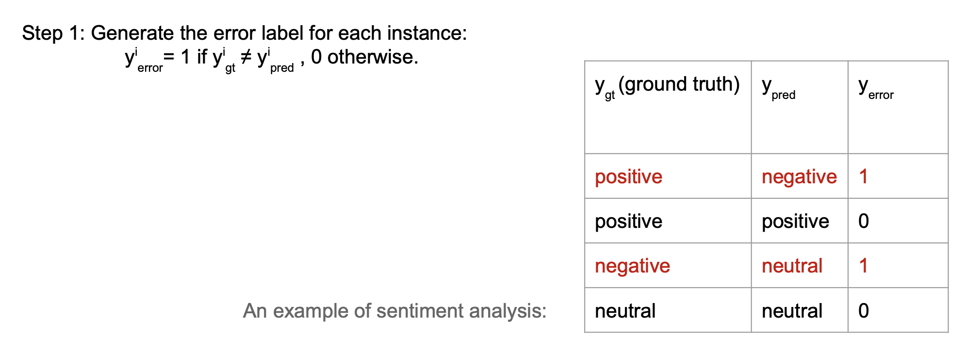Click the 0 in the positive-positive row
Viewport: 980px width, 353px height.
[864, 221]
